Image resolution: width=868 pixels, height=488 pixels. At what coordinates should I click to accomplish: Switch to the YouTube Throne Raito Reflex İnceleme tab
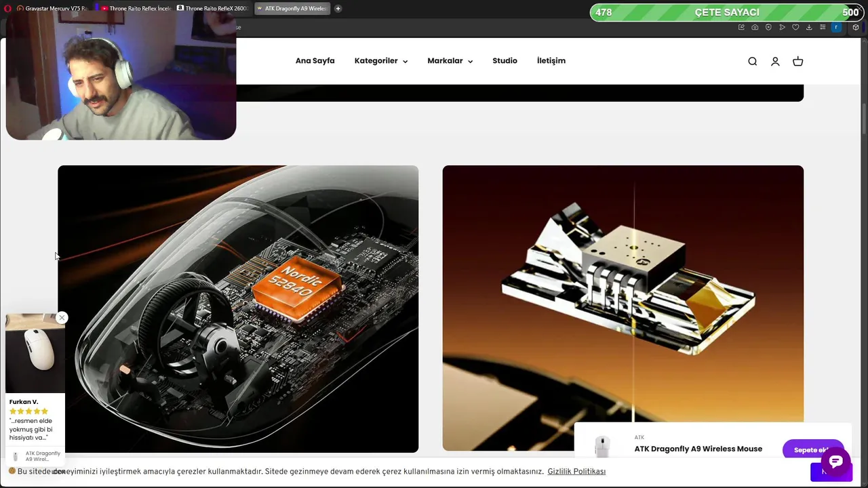point(136,9)
